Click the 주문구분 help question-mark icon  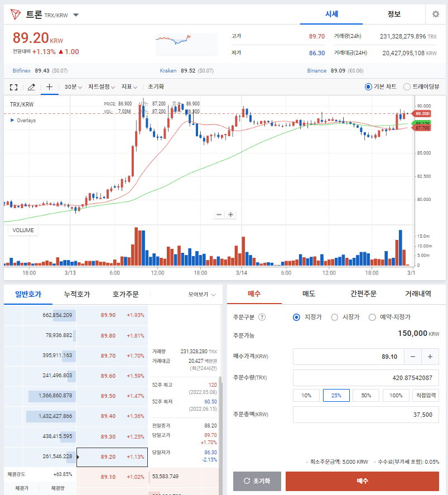[x=262, y=317]
